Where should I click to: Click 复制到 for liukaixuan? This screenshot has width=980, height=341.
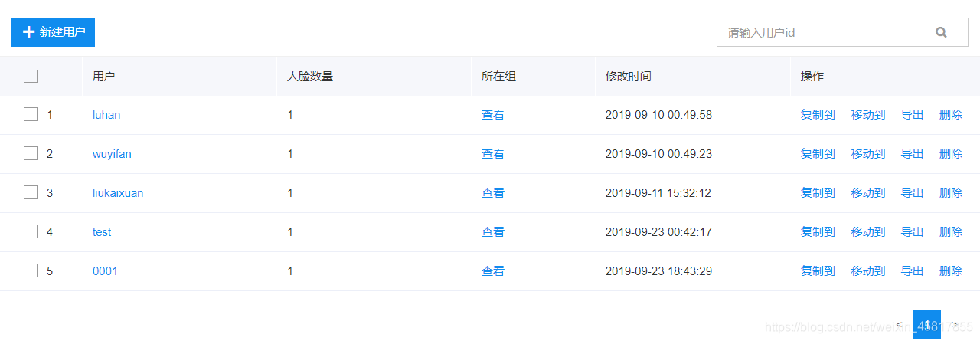coord(818,193)
